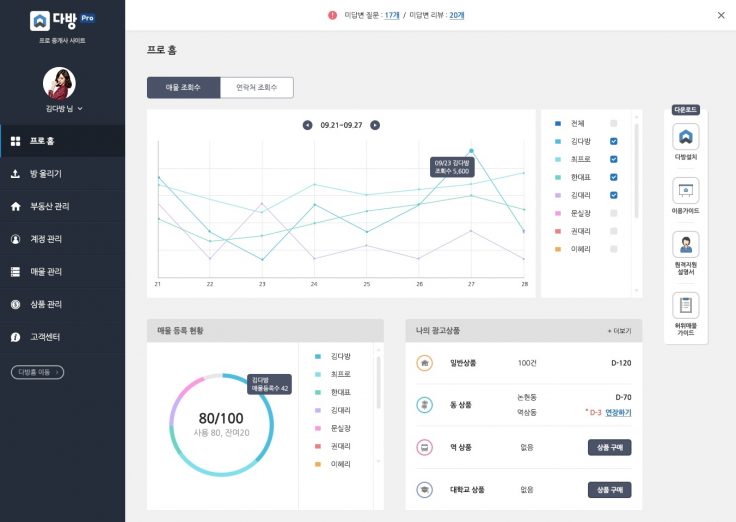This screenshot has width=736, height=522.
Task: Go to previous week date range
Action: coord(308,125)
